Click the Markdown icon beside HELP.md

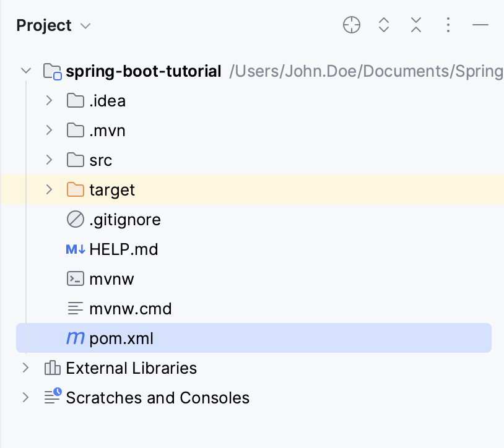coord(74,249)
